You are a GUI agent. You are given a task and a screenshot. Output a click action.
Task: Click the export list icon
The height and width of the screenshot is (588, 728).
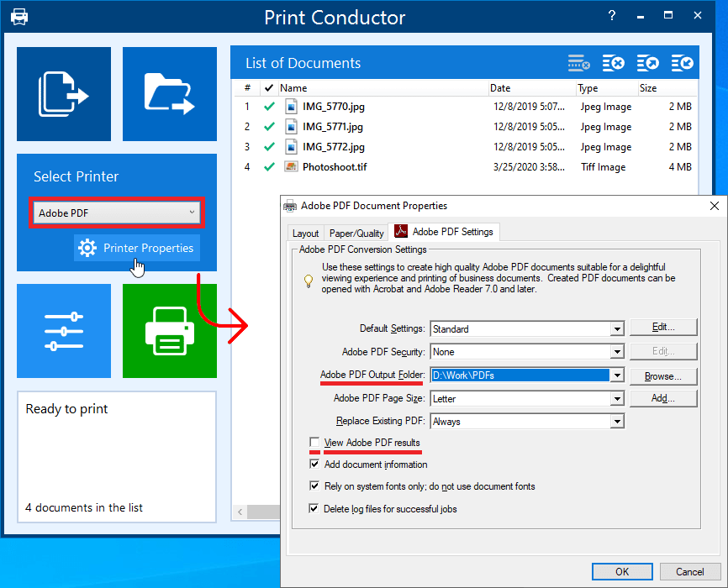coord(648,63)
